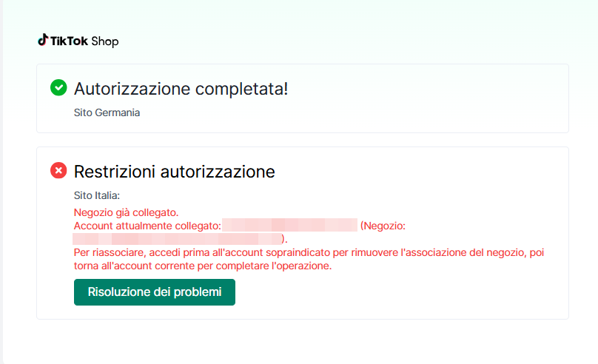Click the line starting with torna all'account corrente
This screenshot has width=598, height=364.
point(202,266)
